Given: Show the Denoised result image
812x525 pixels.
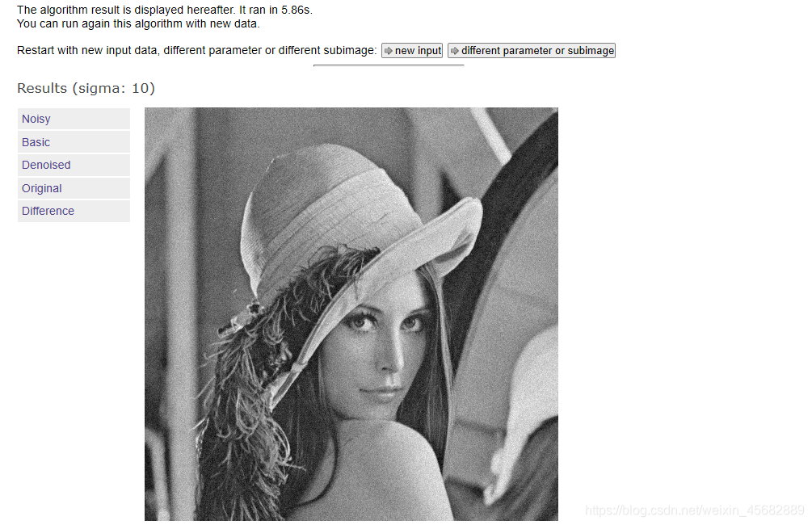Looking at the screenshot, I should 74,165.
